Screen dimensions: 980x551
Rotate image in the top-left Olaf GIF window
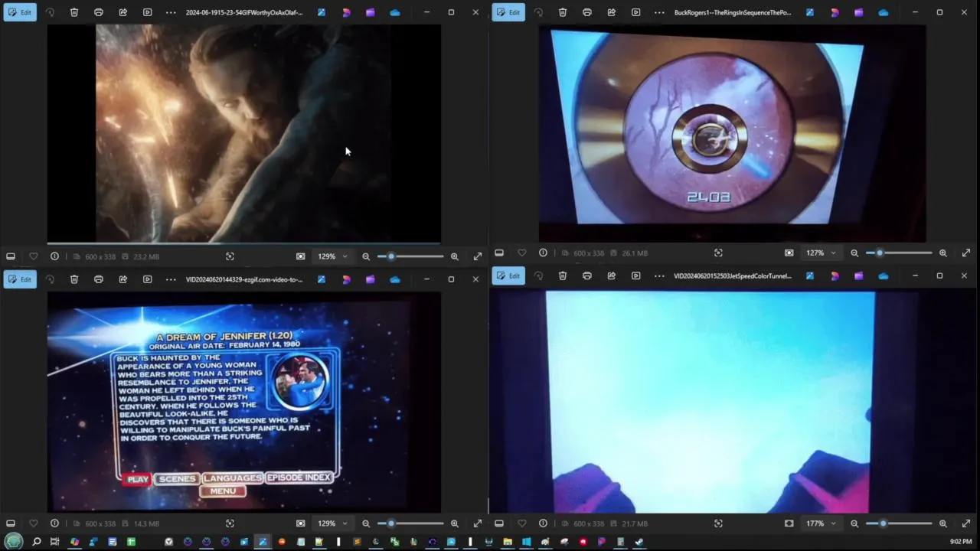click(x=50, y=12)
